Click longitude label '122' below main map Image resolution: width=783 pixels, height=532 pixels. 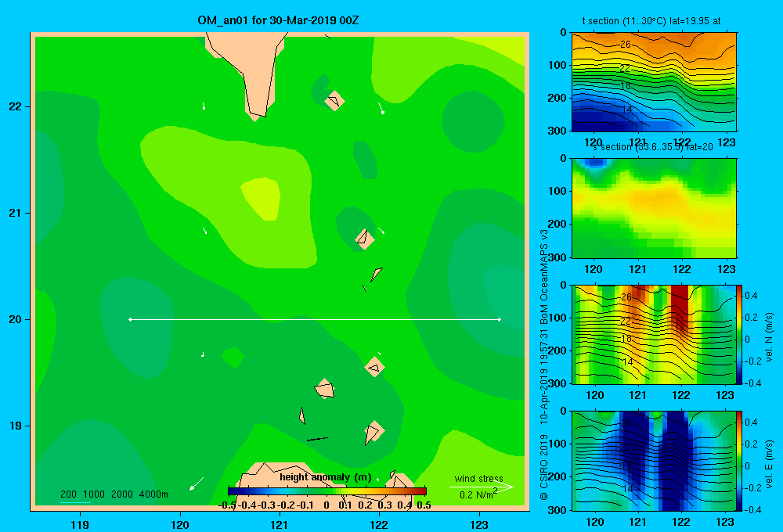pos(380,524)
